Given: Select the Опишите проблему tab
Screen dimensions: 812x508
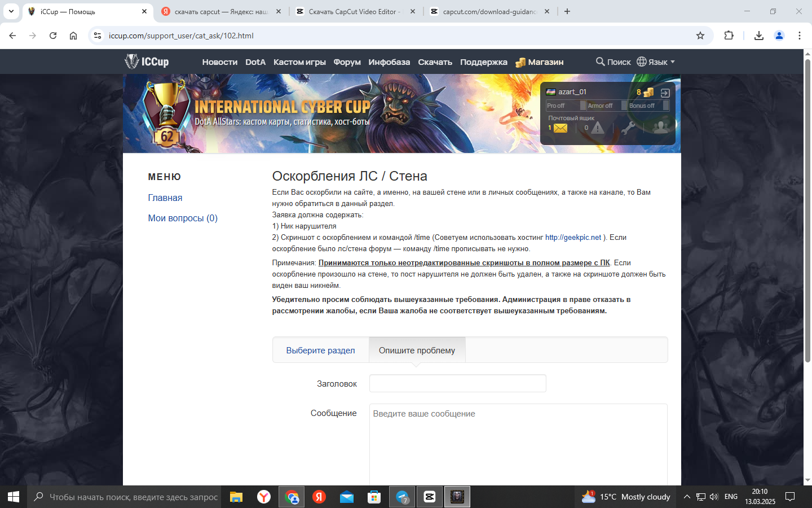Looking at the screenshot, I should (417, 350).
